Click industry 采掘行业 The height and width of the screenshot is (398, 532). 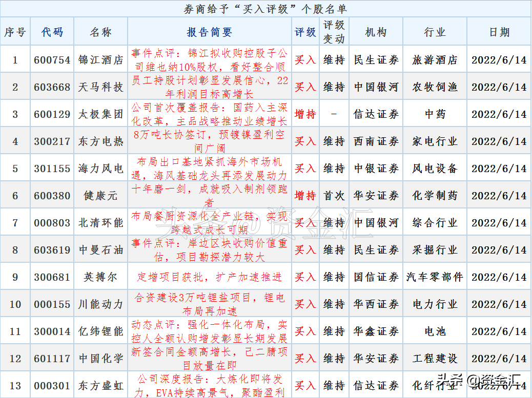[x=435, y=250]
